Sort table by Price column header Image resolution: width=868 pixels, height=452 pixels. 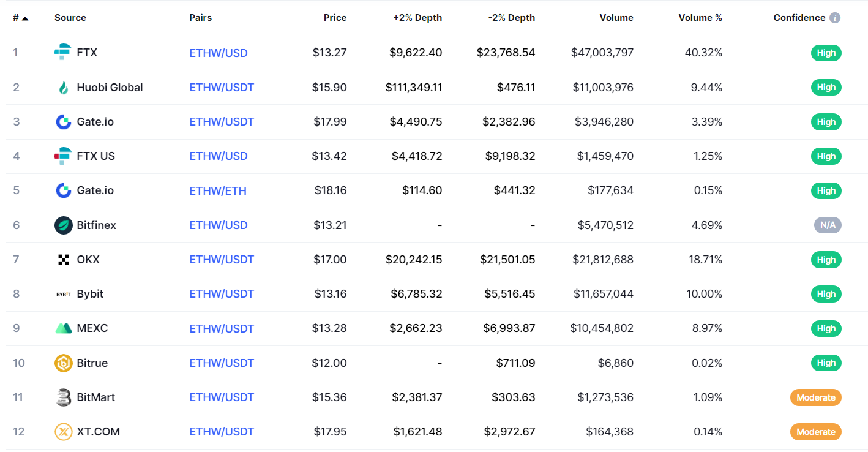point(335,18)
